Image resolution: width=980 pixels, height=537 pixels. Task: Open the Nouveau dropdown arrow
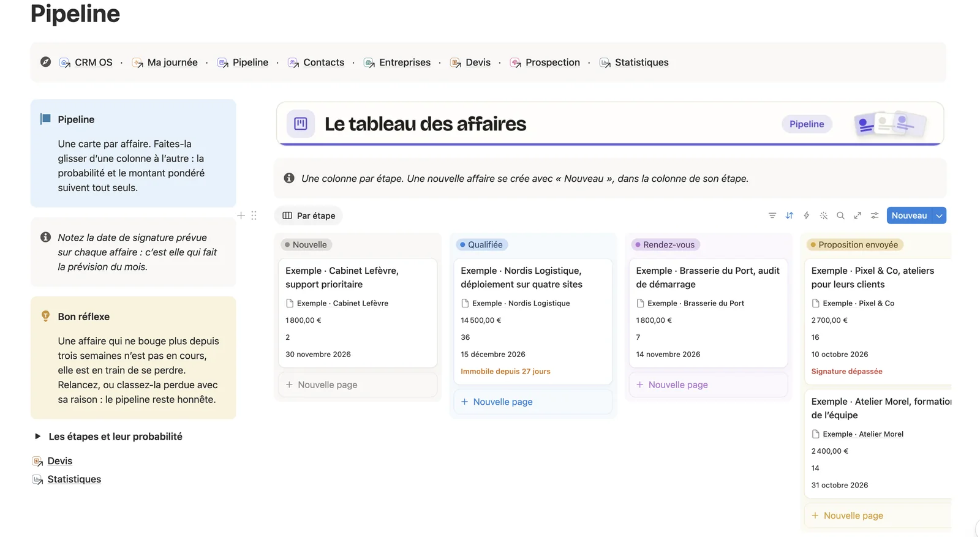click(x=939, y=216)
